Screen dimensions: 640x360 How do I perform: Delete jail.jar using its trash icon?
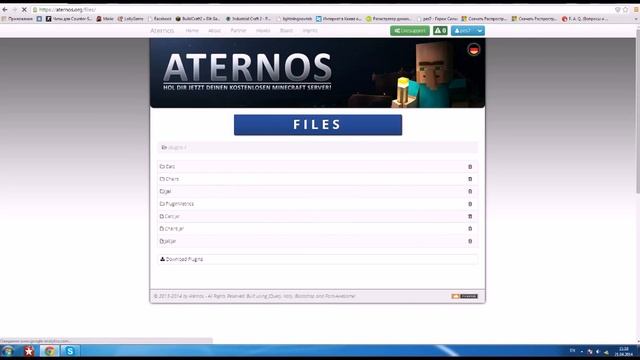tap(470, 241)
